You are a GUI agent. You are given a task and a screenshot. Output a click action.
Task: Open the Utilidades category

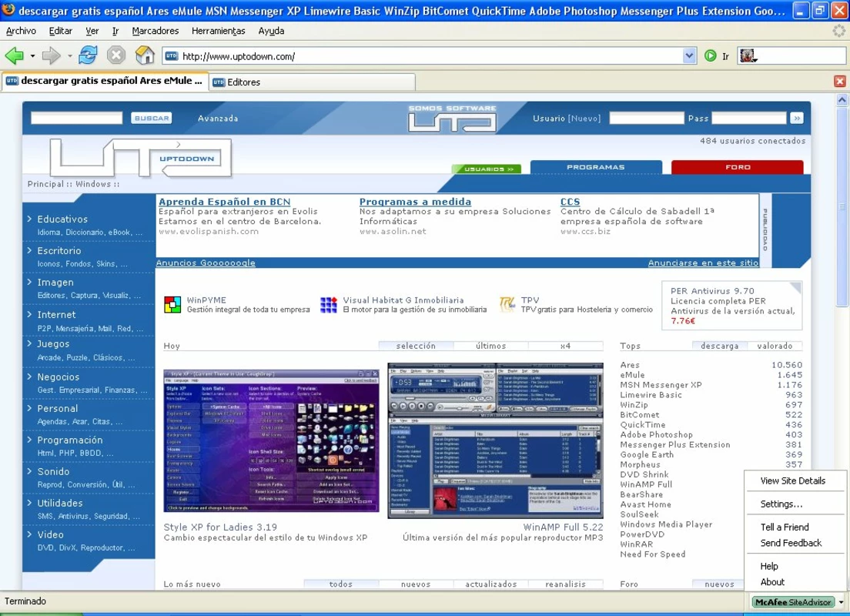point(59,504)
